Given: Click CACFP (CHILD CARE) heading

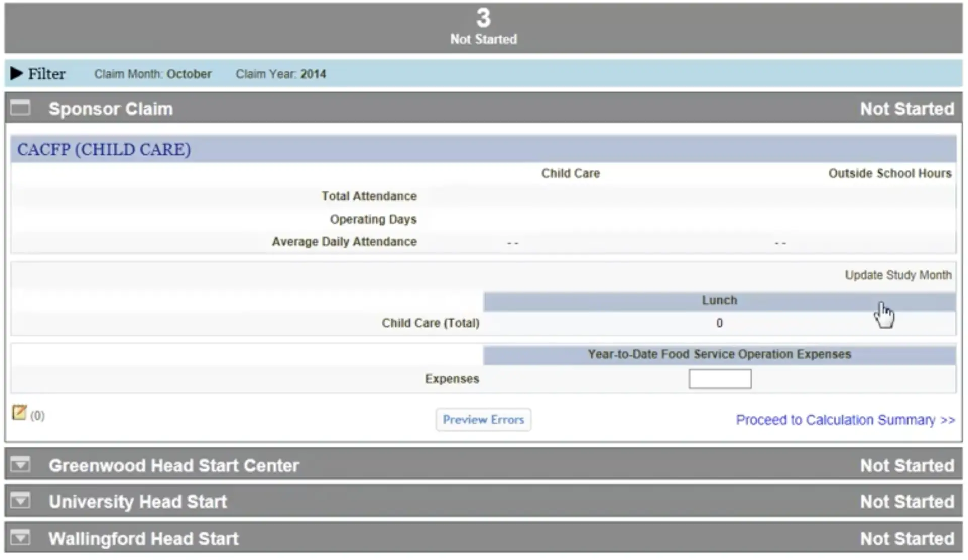Looking at the screenshot, I should coord(104,150).
